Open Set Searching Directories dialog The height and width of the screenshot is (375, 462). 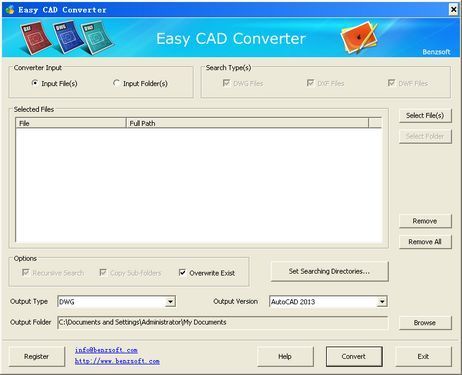pyautogui.click(x=330, y=271)
